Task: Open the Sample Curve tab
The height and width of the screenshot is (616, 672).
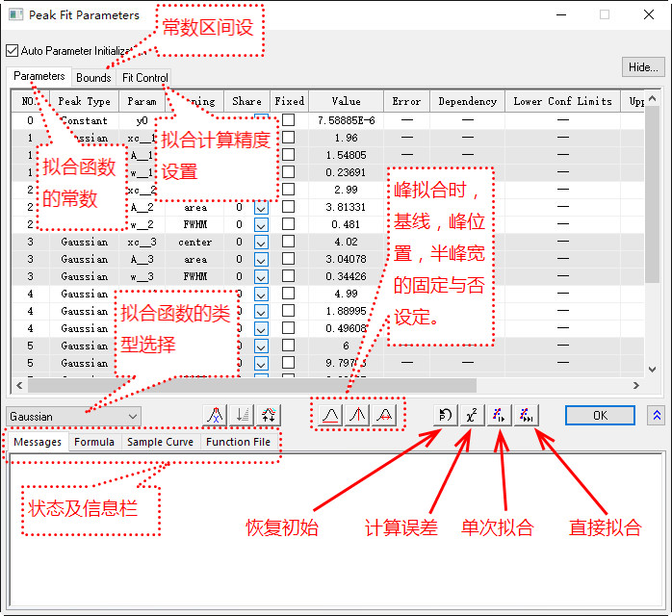Action: [160, 442]
